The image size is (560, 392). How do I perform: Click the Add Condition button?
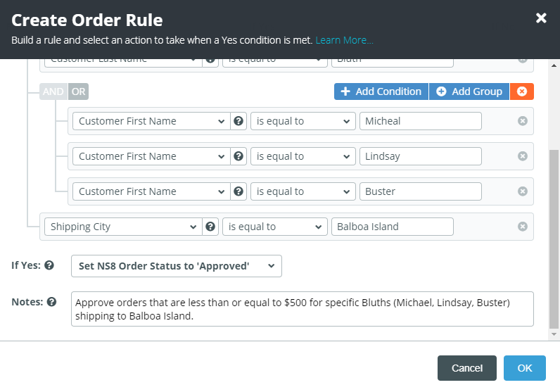tap(381, 91)
